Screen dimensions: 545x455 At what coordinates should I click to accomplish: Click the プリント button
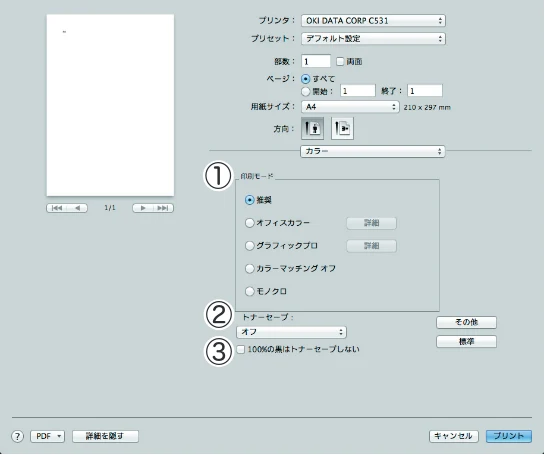click(x=509, y=436)
